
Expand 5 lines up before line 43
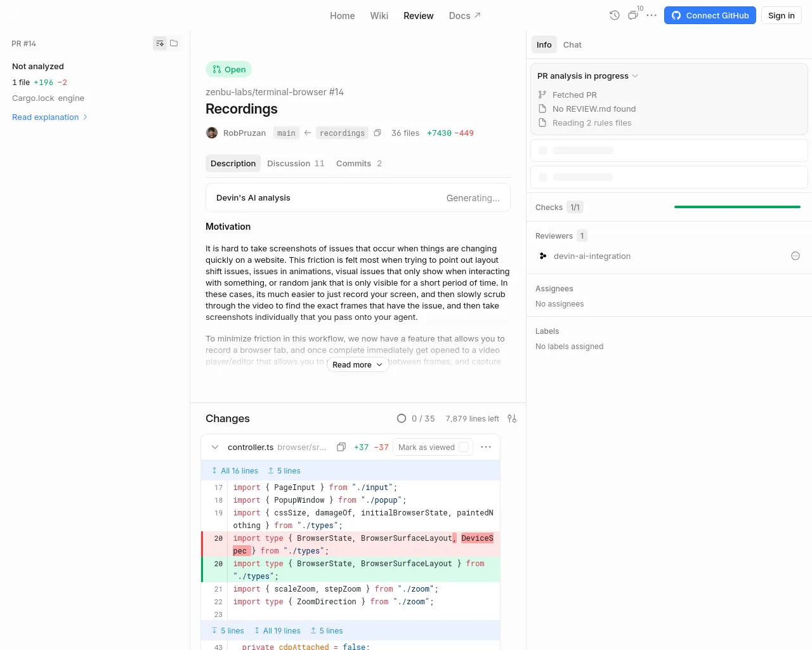point(327,630)
